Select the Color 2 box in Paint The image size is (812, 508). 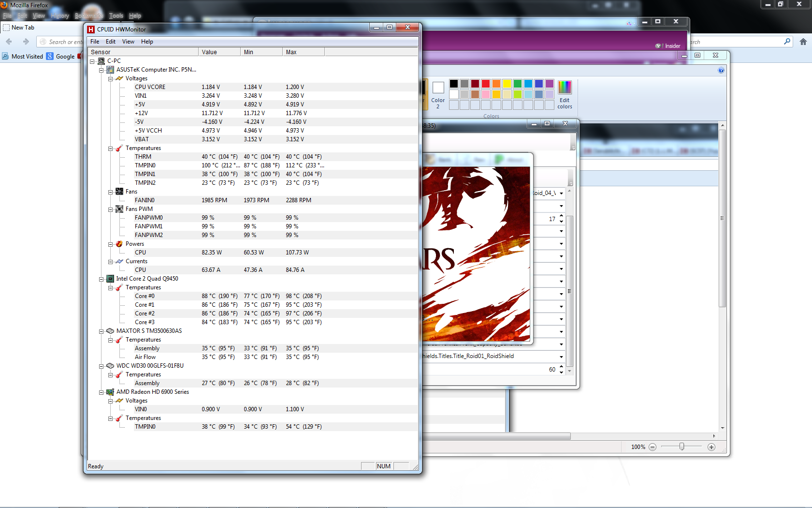438,95
